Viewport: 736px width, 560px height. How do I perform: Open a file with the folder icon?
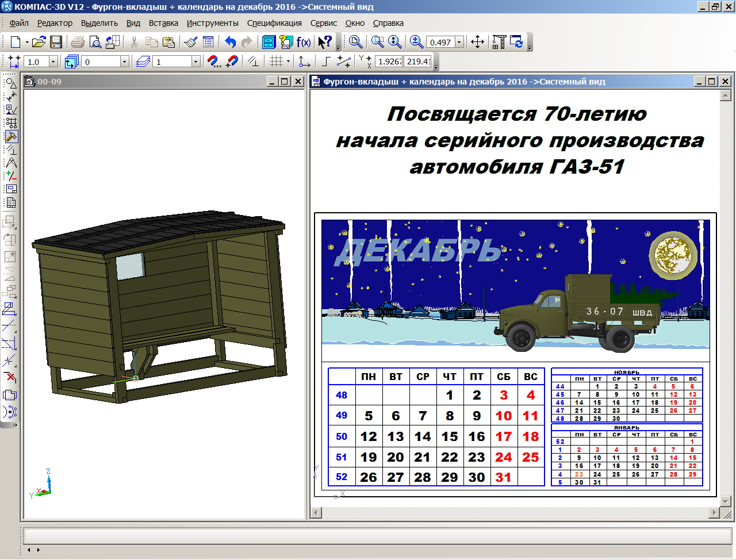39,42
